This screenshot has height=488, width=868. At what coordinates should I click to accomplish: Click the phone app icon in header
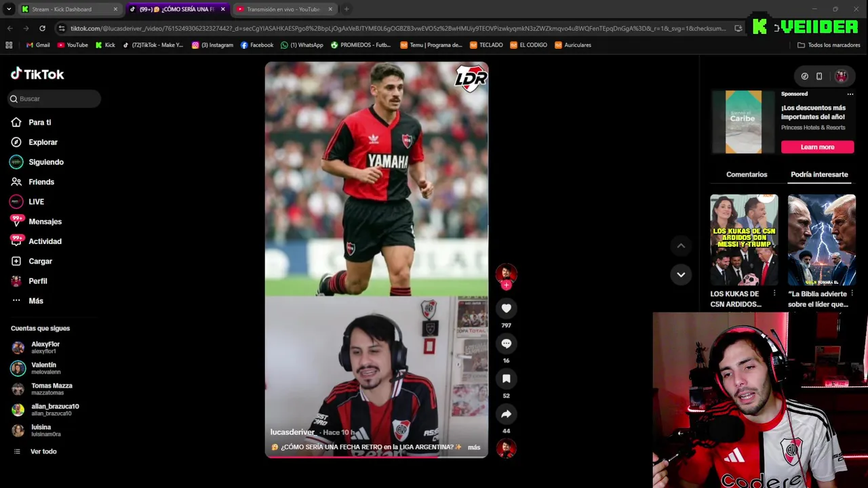point(819,77)
